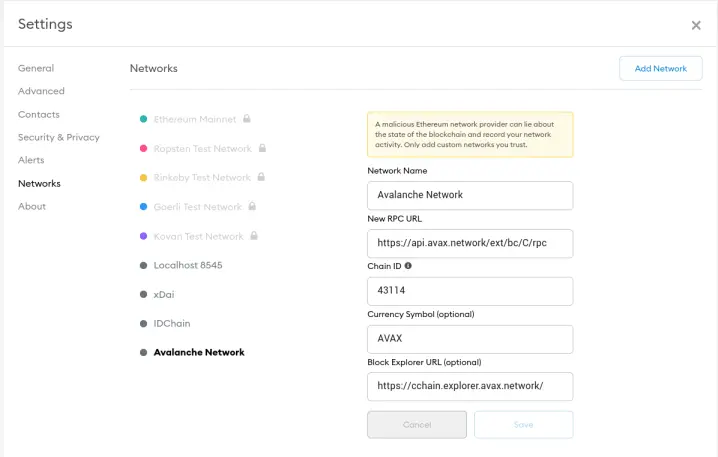Select the xDai network
The image size is (718, 457).
tap(163, 294)
